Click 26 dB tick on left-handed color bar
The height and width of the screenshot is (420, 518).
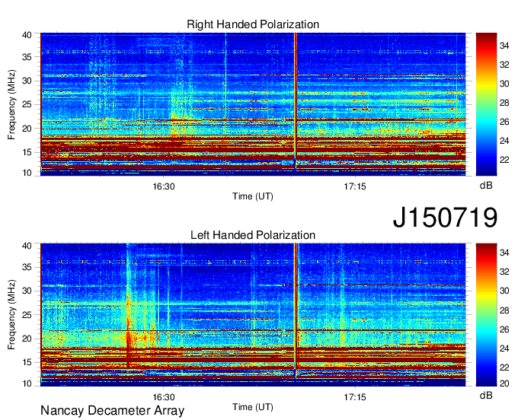pos(504,329)
